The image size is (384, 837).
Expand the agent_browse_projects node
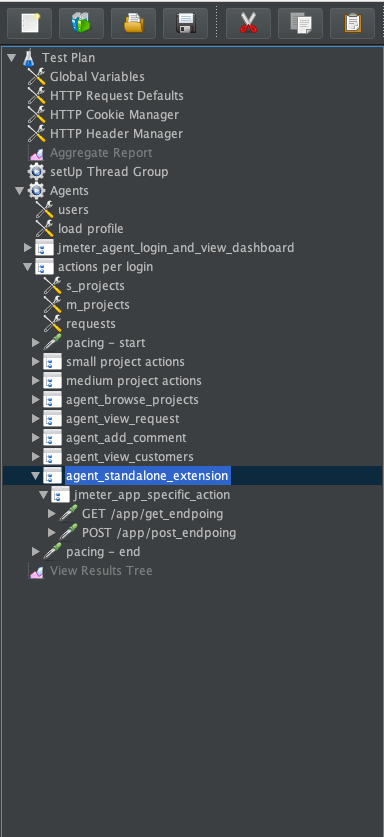click(x=36, y=400)
